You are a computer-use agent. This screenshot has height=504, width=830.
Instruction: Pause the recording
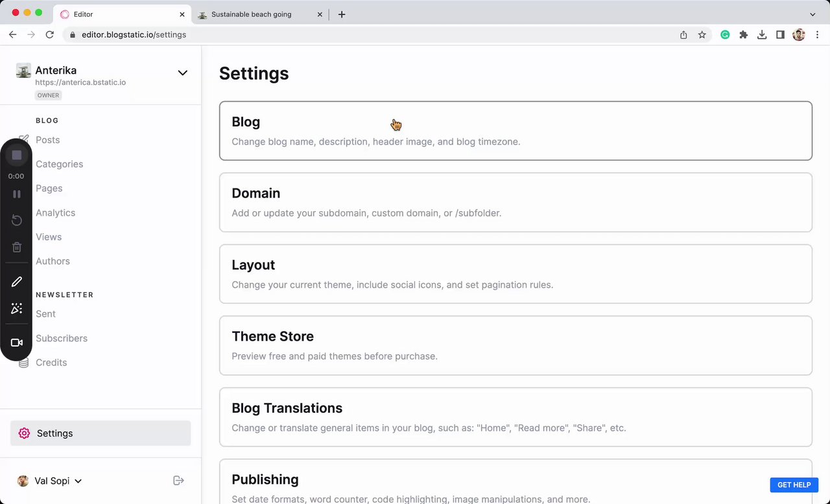[17, 194]
